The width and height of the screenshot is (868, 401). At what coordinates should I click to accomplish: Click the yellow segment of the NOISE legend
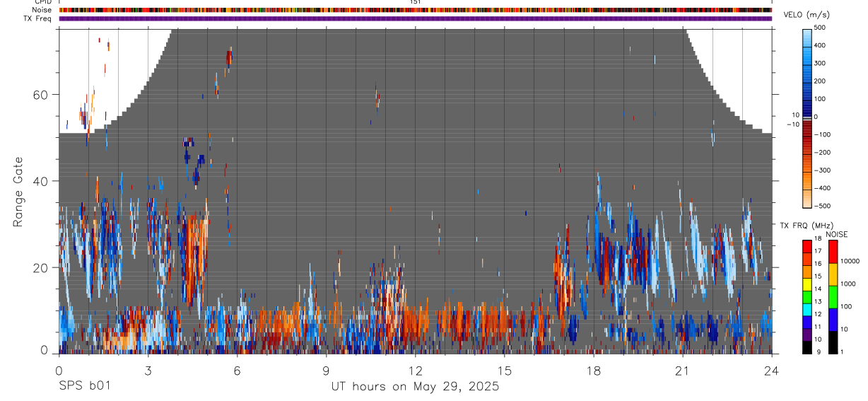point(833,274)
